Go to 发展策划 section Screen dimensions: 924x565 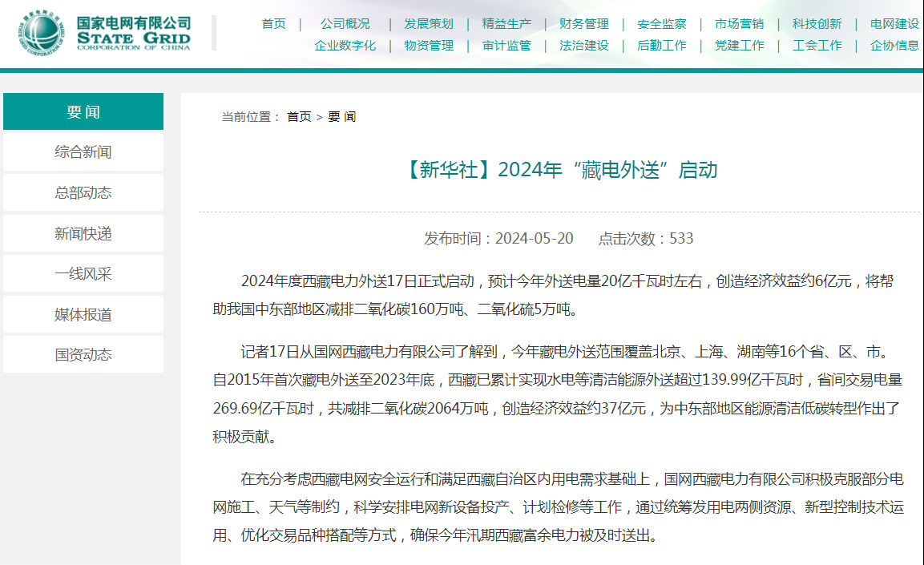428,24
